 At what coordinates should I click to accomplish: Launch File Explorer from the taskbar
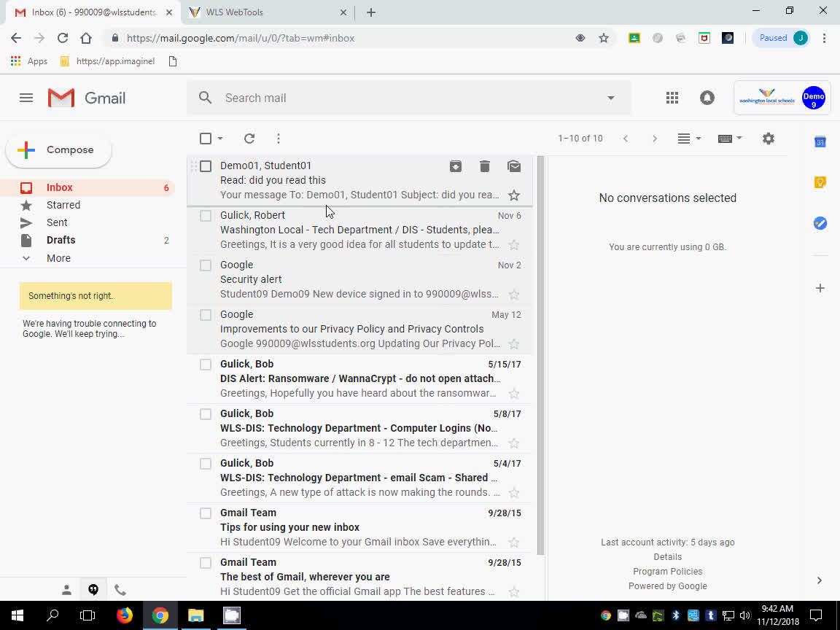pyautogui.click(x=195, y=616)
